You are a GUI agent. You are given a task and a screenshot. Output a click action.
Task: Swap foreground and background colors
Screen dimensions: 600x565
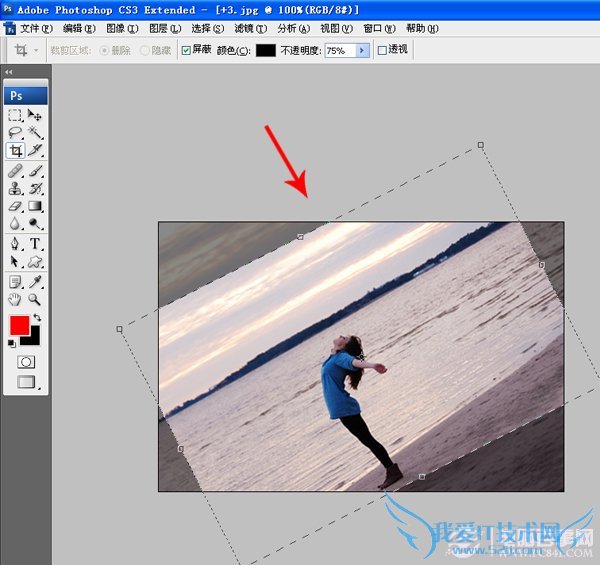pyautogui.click(x=37, y=317)
